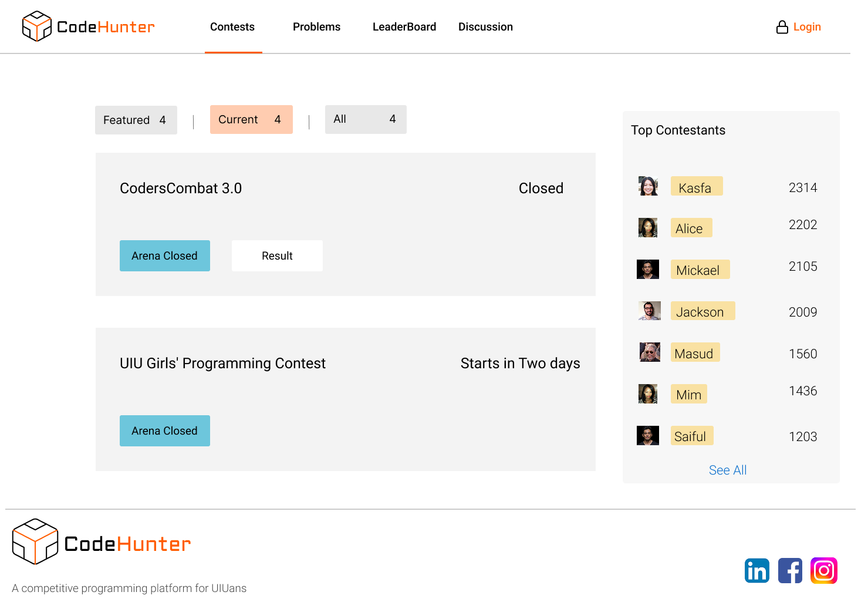Click Arena Closed under UIU Girls' contest
The image size is (868, 602).
(x=164, y=431)
